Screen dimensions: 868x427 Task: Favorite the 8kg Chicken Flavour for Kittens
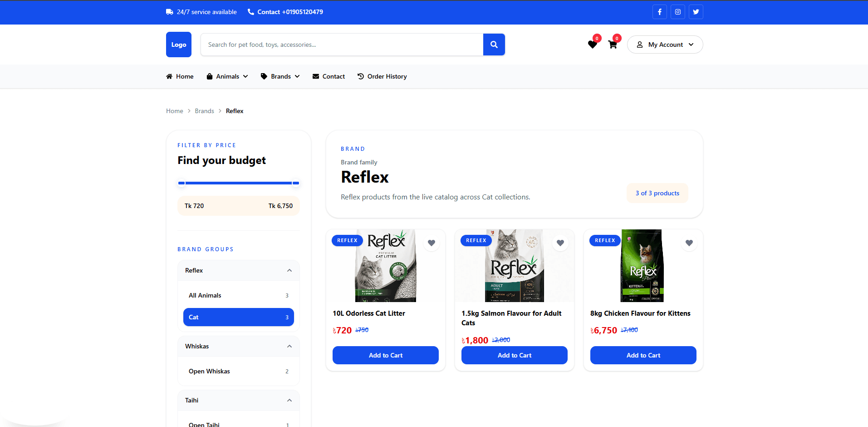(689, 243)
